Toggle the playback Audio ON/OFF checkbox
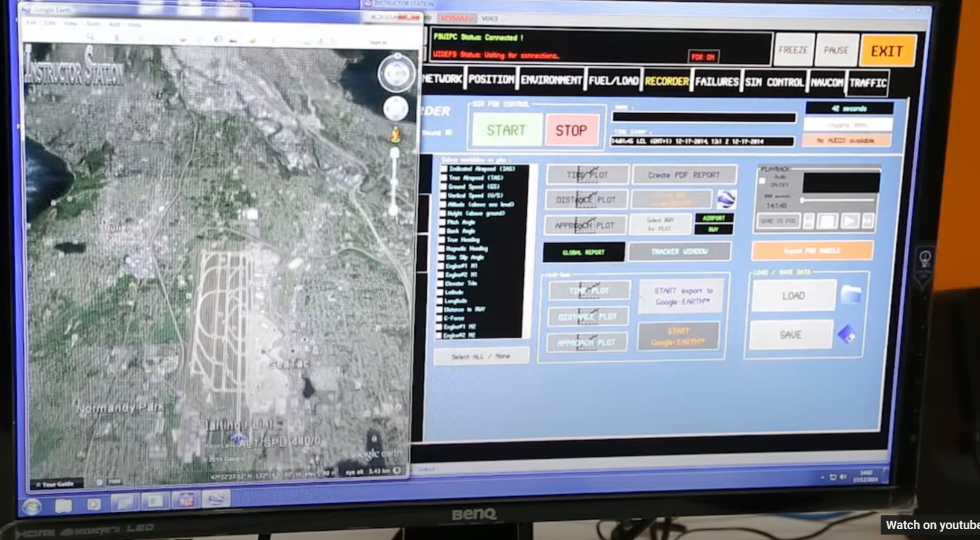980x540 pixels. 762,181
